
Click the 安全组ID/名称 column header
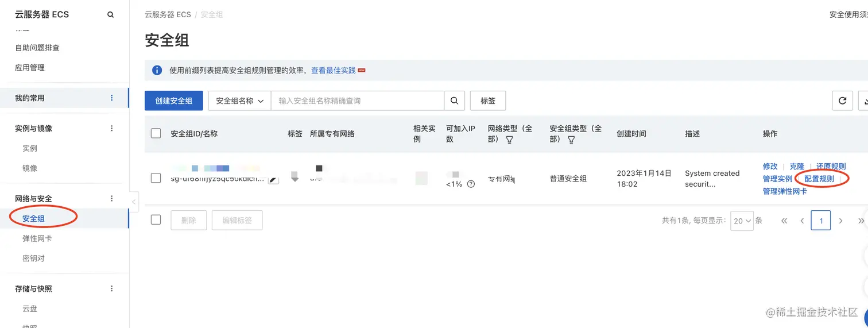[194, 134]
